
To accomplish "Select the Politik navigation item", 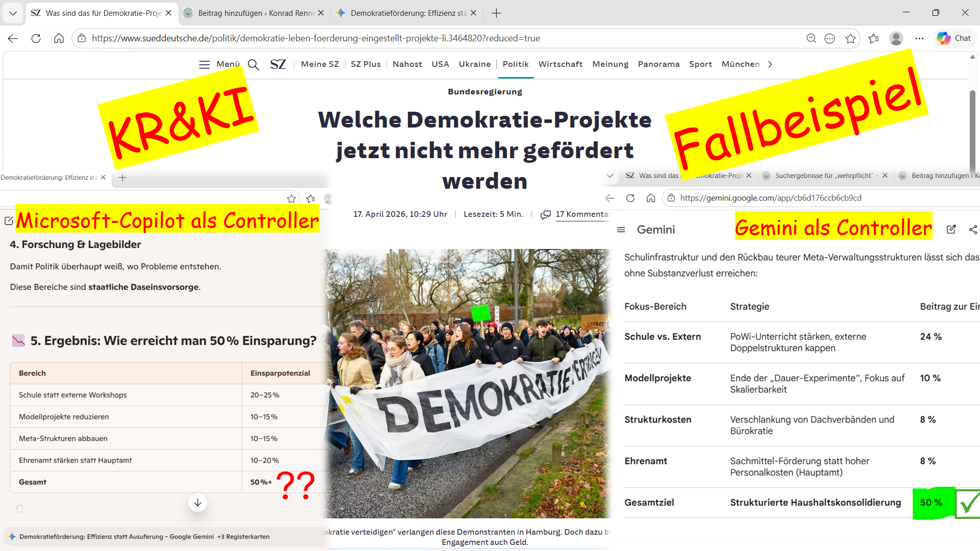I will [516, 64].
